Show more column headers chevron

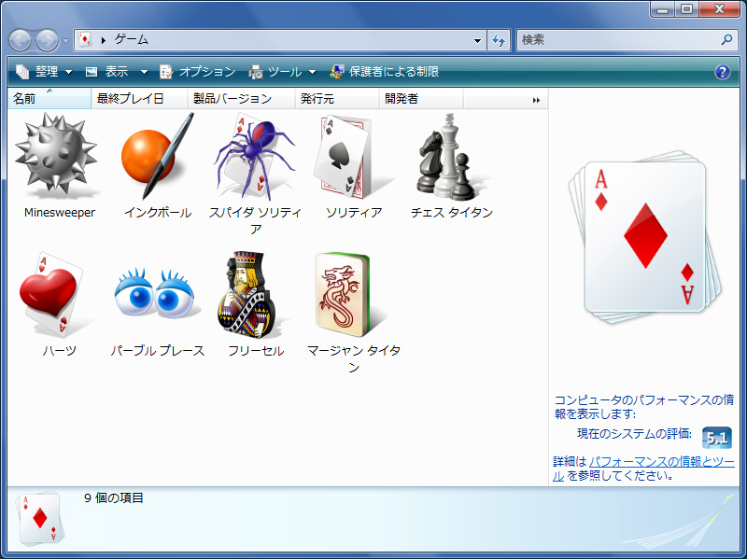tap(536, 100)
